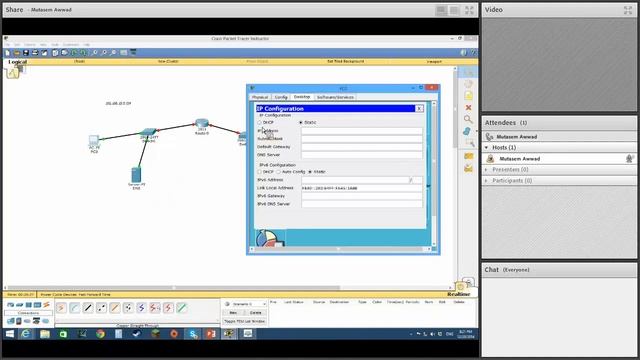
Task: Click the 2960 switch device on the canvas
Action: point(148,132)
